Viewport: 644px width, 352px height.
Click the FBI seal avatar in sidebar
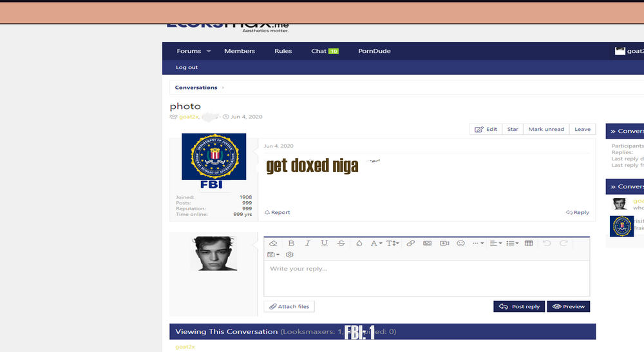tap(622, 226)
